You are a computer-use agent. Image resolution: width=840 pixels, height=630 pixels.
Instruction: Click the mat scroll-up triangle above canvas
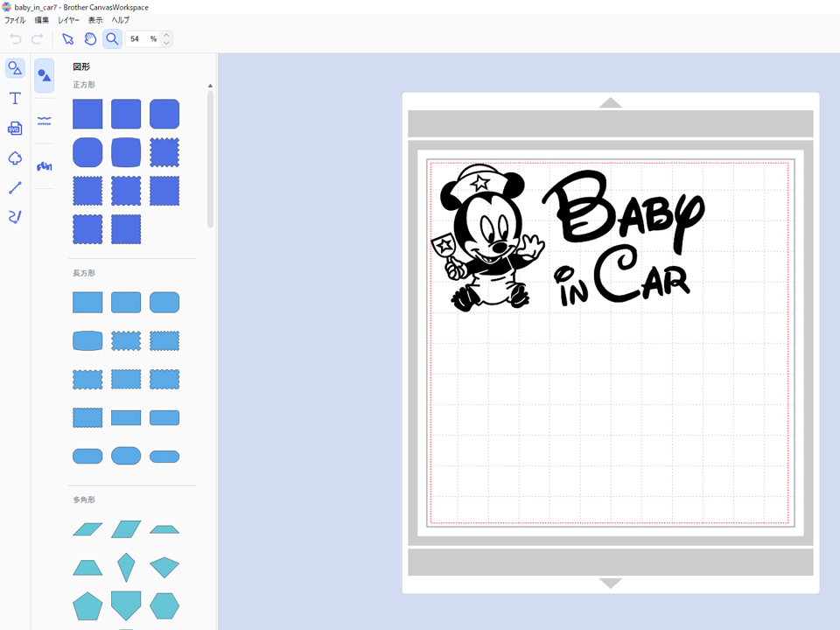click(610, 102)
